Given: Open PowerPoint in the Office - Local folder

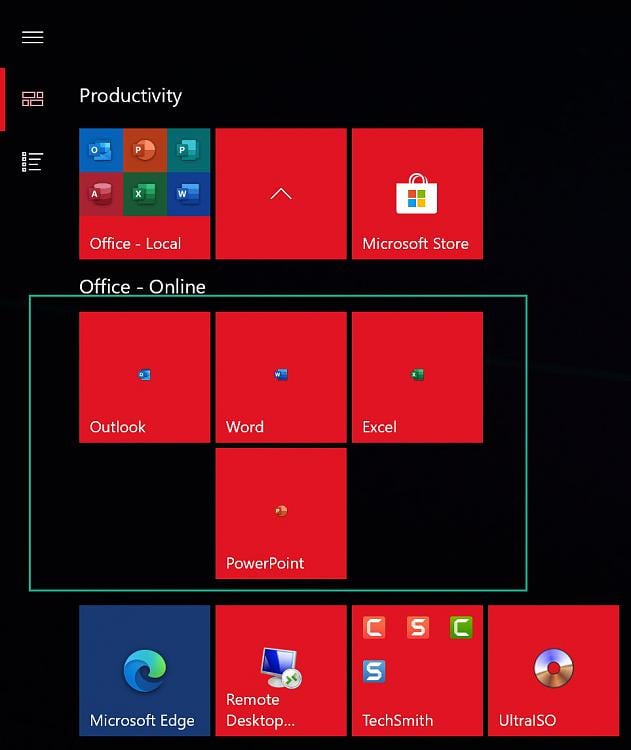Looking at the screenshot, I should click(144, 150).
